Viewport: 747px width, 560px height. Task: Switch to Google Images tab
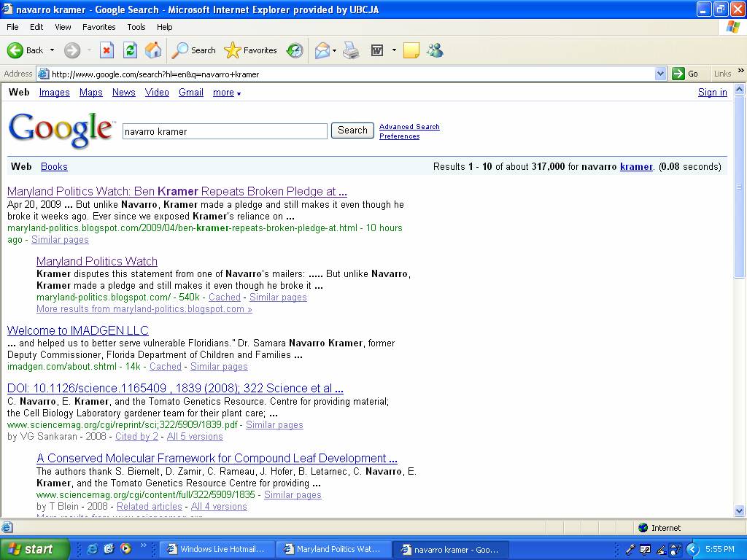coord(54,93)
